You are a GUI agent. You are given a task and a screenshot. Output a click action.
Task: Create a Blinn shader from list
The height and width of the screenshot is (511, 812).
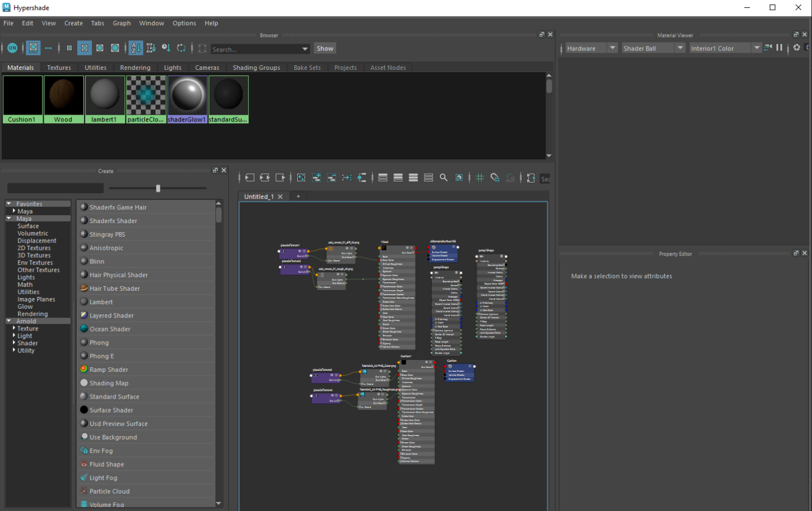click(147, 261)
